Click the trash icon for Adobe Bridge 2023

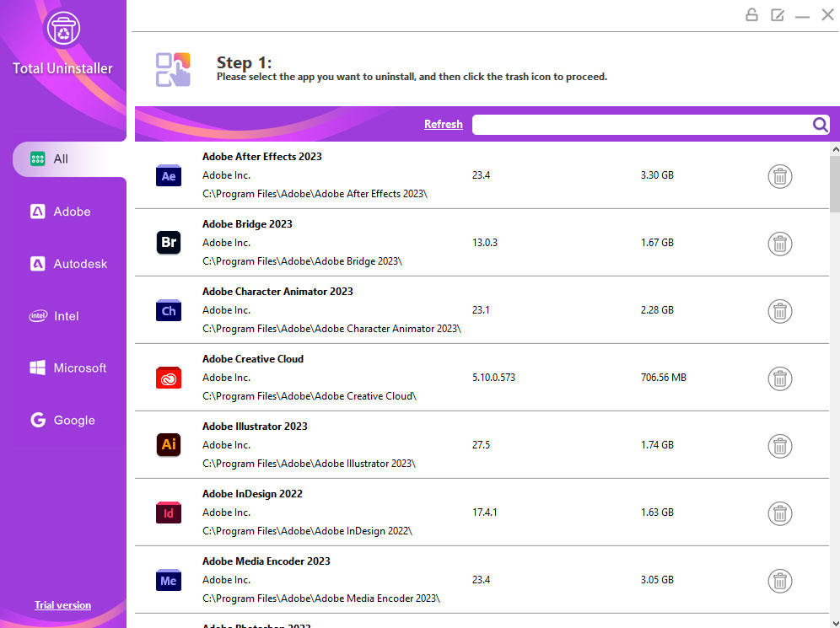[x=779, y=244]
